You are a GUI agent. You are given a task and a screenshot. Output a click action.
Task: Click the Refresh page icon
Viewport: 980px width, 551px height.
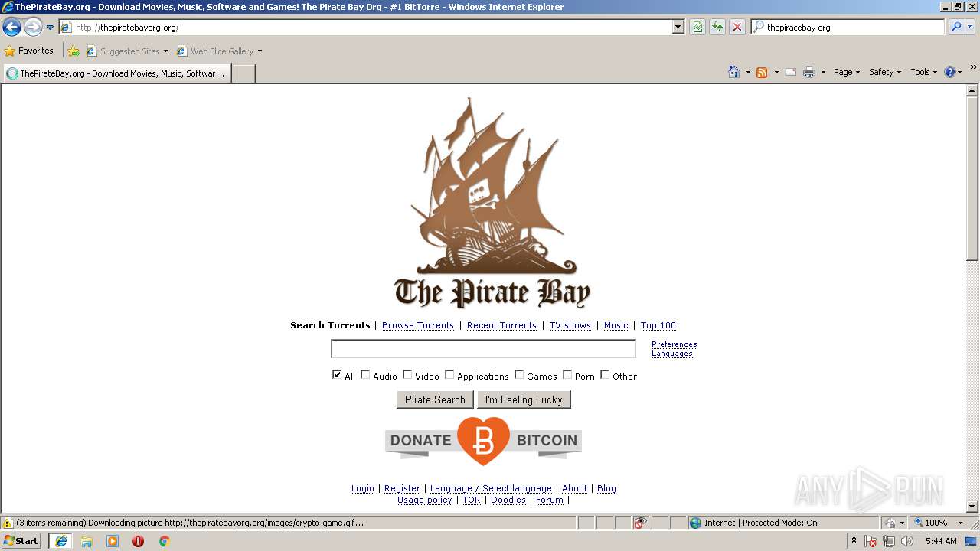[x=717, y=27]
